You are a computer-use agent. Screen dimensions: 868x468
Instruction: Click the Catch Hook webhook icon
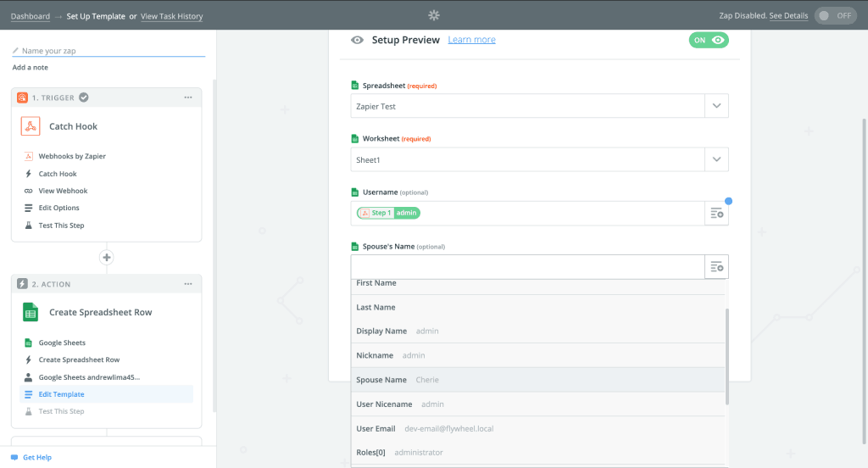tap(31, 125)
